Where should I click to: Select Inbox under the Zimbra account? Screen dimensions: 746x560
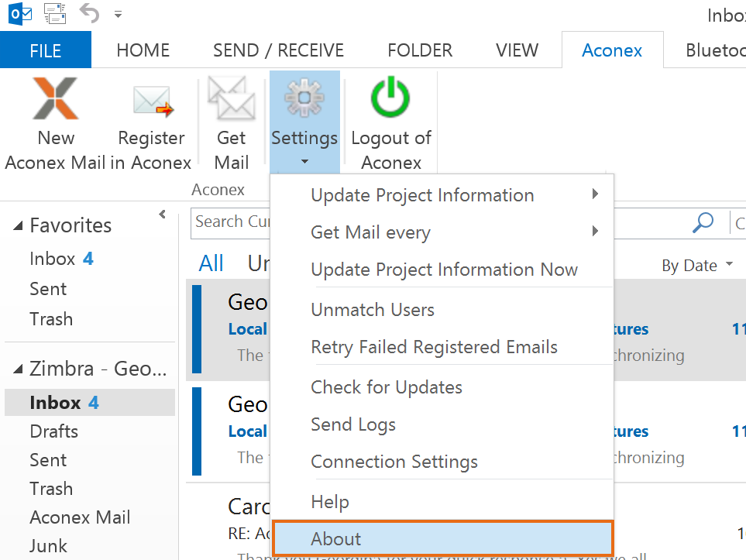(89, 403)
